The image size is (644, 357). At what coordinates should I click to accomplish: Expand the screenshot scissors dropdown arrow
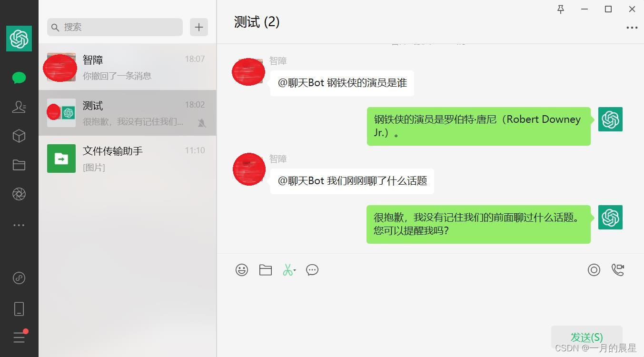(x=295, y=270)
